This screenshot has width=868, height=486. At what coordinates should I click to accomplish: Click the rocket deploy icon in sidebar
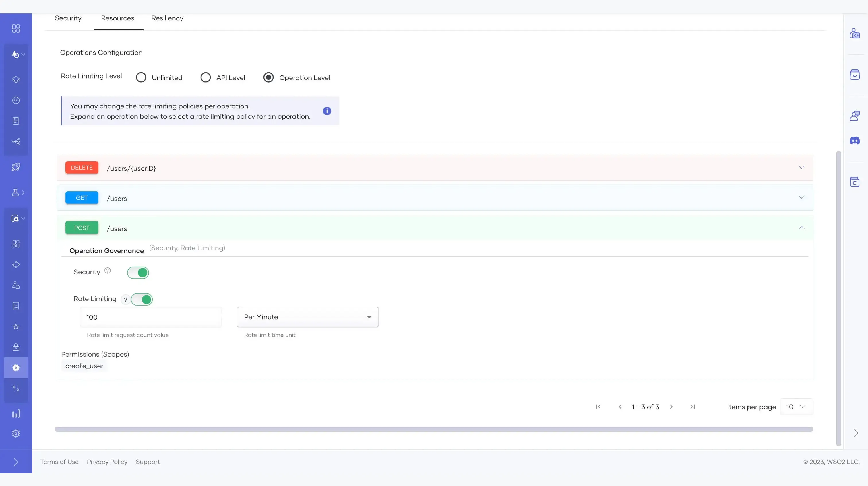click(x=16, y=167)
